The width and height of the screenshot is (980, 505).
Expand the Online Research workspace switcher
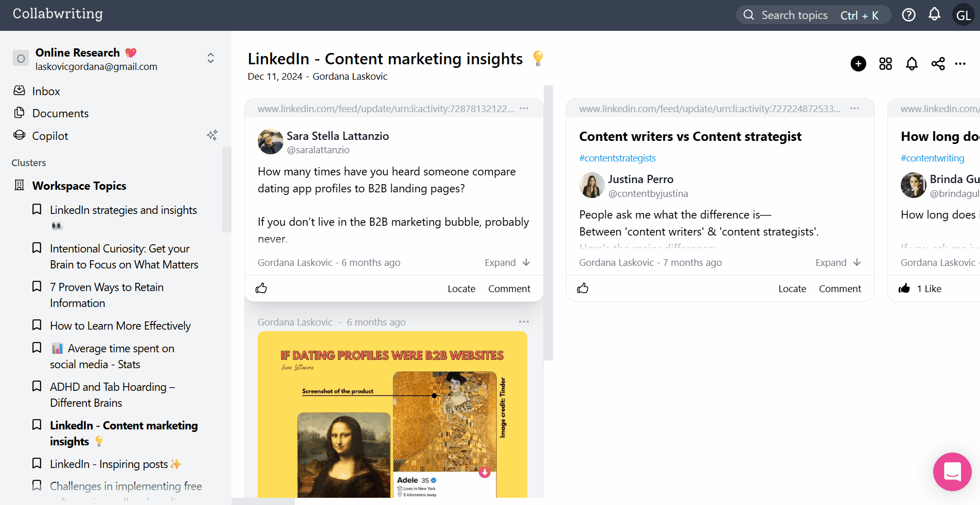click(x=210, y=58)
